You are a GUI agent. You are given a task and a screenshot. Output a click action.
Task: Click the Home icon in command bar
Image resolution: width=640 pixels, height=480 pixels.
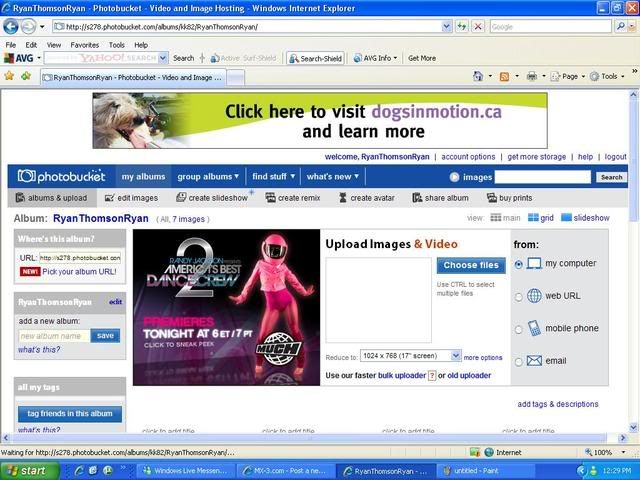click(x=478, y=76)
